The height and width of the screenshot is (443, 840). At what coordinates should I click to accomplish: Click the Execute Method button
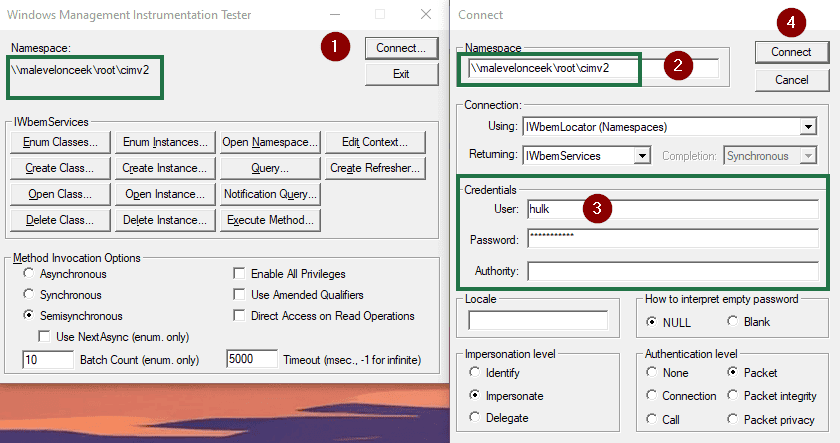[270, 220]
